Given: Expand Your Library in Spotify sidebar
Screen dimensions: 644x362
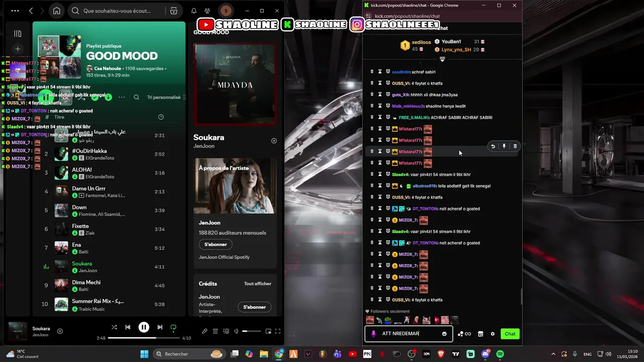Looking at the screenshot, I should [18, 34].
